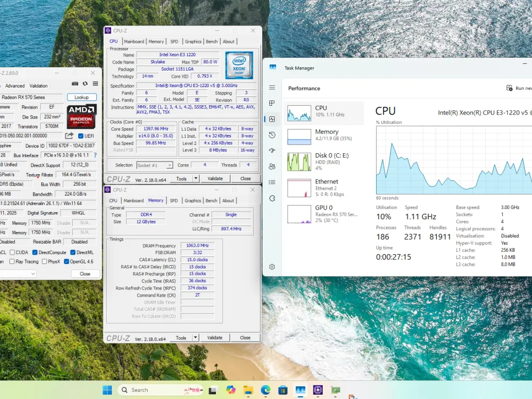Open the Task Manager hamburger navigation menu
Image resolution: width=532 pixels, height=399 pixels.
pyautogui.click(x=272, y=88)
